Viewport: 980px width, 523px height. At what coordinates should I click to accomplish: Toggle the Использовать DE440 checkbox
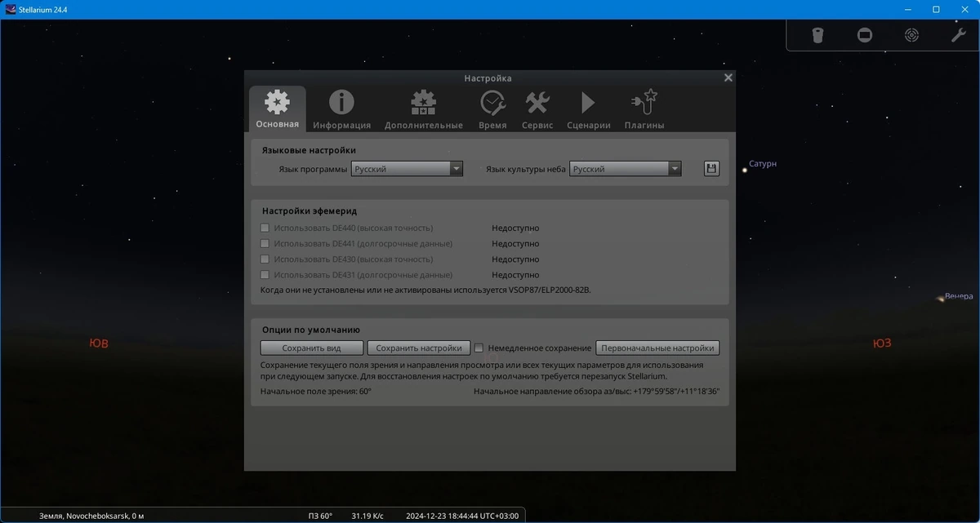[x=265, y=228]
